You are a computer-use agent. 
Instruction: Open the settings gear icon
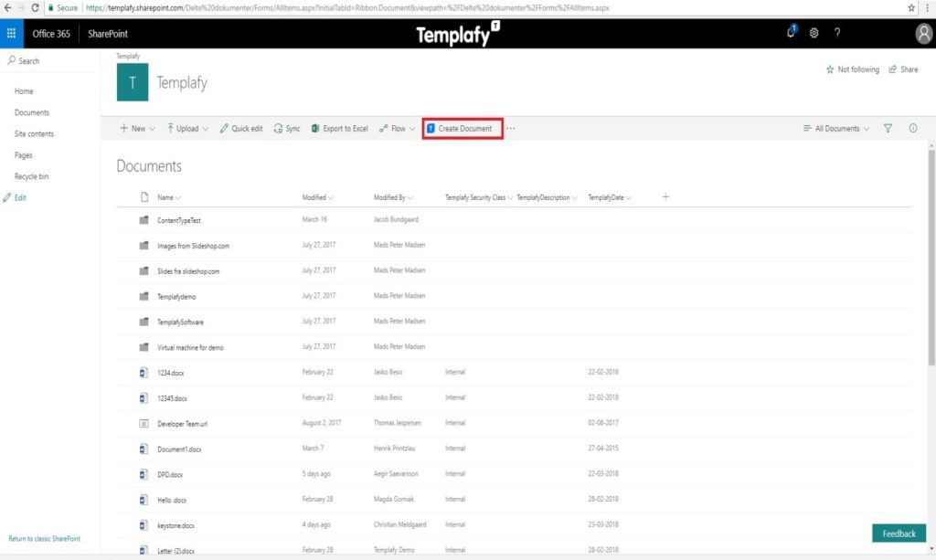point(814,34)
